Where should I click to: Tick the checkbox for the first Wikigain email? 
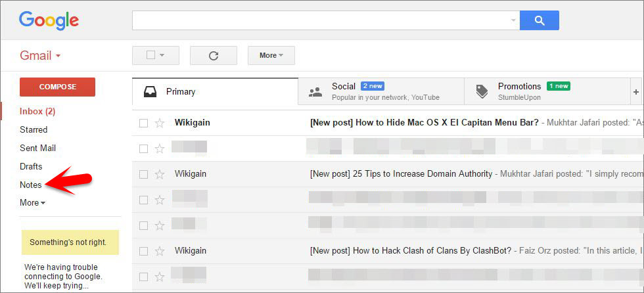pos(143,123)
